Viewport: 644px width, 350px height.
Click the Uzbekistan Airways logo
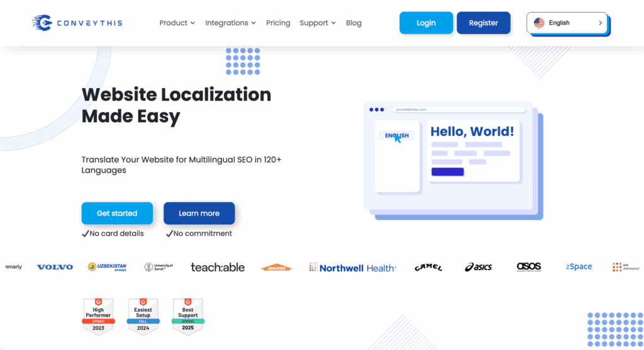point(107,267)
